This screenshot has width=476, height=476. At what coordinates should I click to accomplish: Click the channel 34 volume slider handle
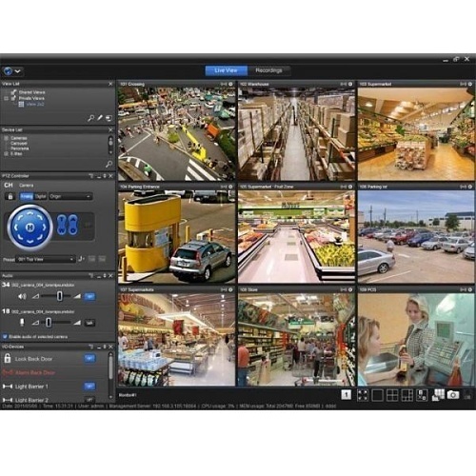pos(59,296)
